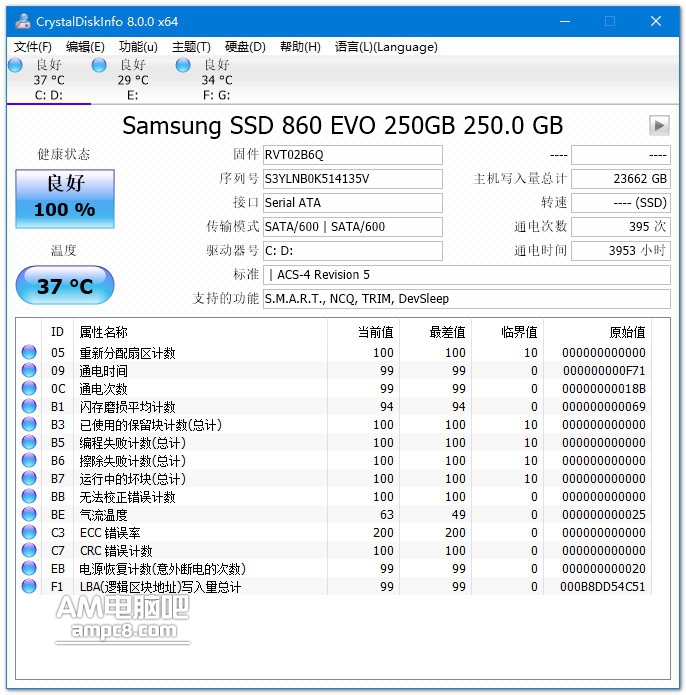The width and height of the screenshot is (686, 695).
Task: Click the Serial ATA interface field
Action: coord(353,203)
